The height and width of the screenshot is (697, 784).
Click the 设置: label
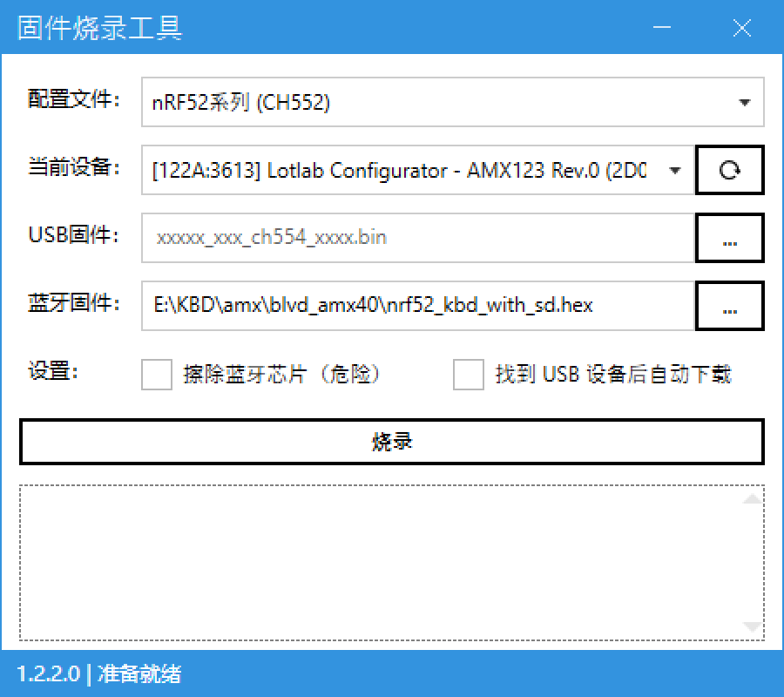[53, 371]
